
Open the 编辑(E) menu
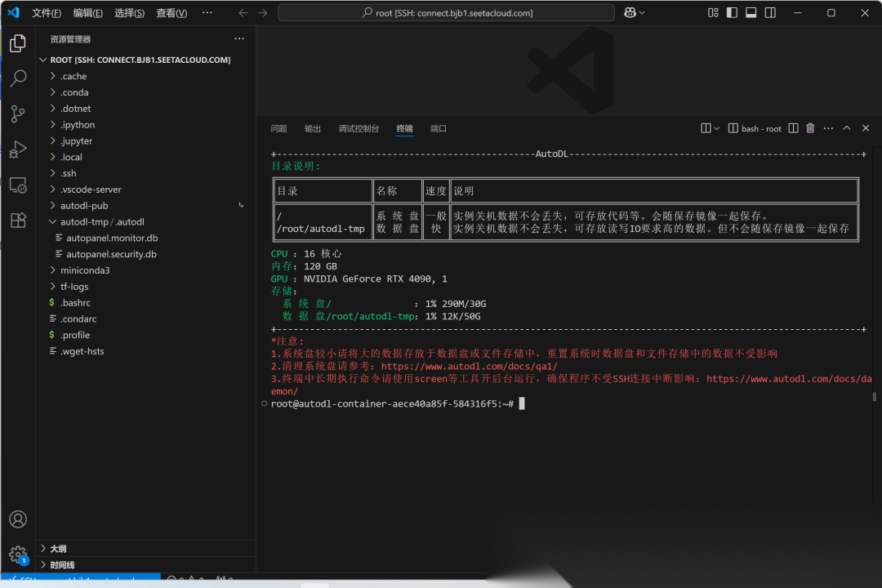pos(87,13)
